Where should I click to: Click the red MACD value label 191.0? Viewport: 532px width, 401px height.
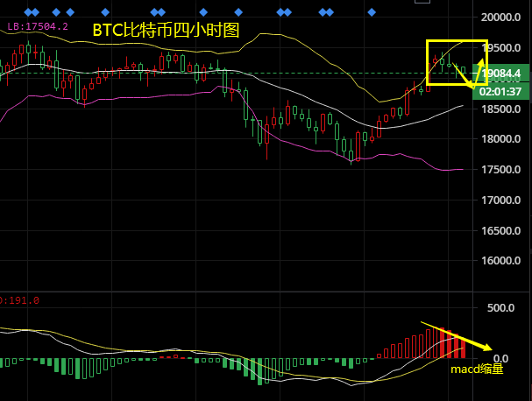(x=19, y=300)
